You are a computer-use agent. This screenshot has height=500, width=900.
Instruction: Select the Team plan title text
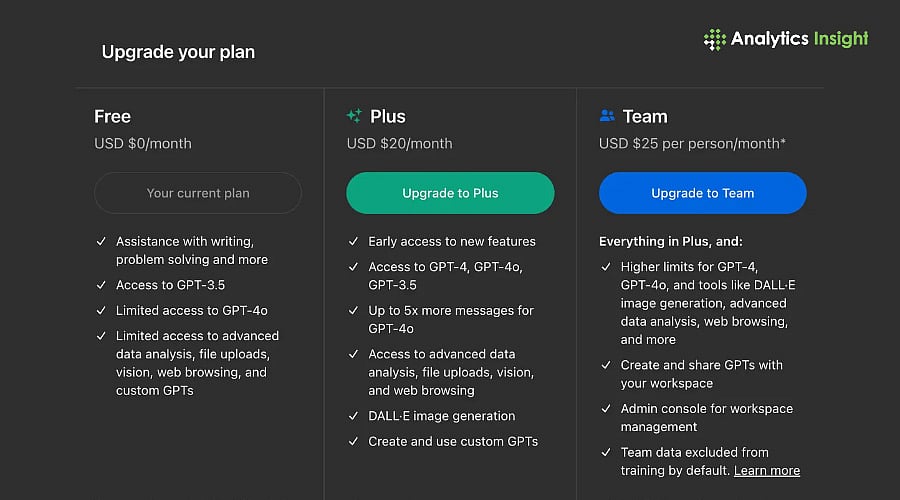click(x=645, y=116)
